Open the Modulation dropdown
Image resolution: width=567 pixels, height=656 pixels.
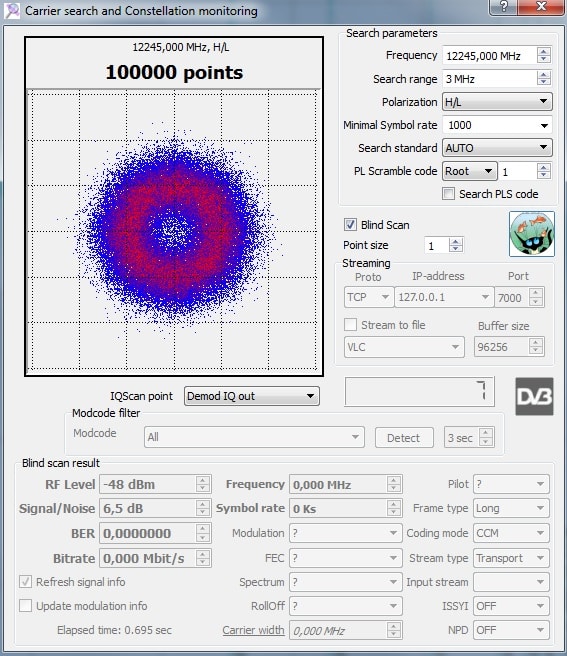346,533
